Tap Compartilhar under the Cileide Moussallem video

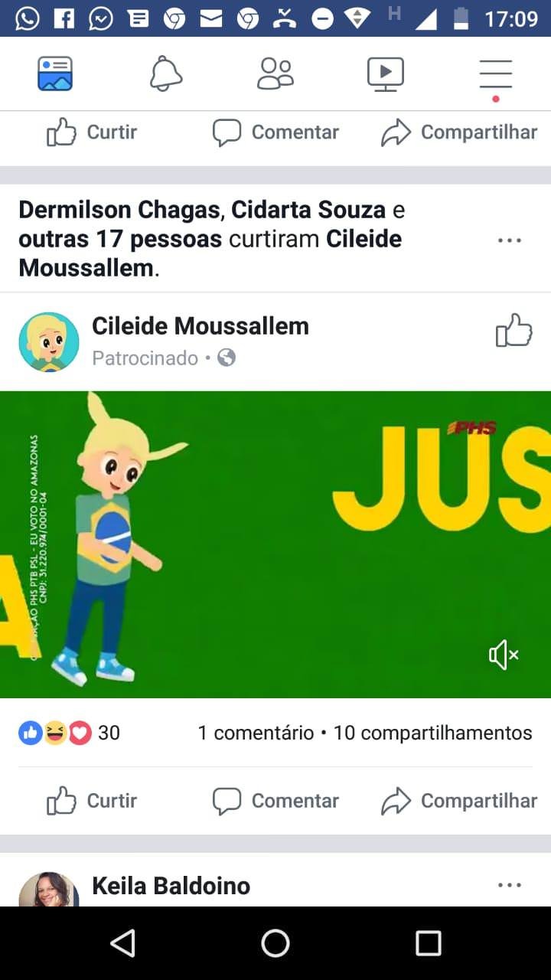click(x=459, y=801)
